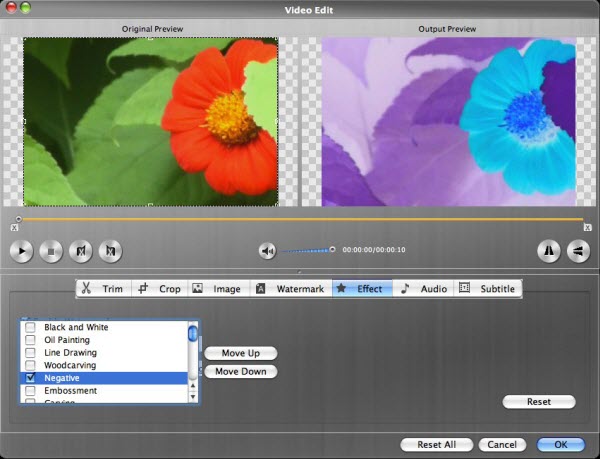Open the Trim tab
Screen dimensions: 600x459
tap(104, 288)
